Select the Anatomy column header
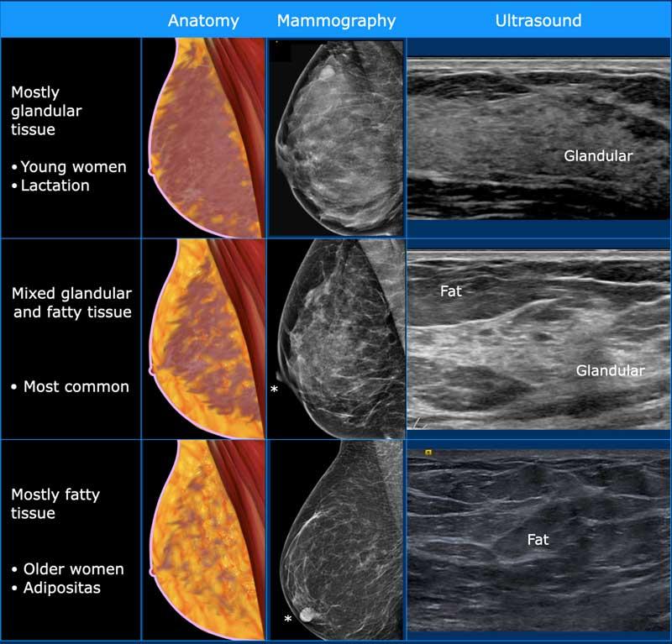Screen dimensions: 672x644 tap(203, 21)
